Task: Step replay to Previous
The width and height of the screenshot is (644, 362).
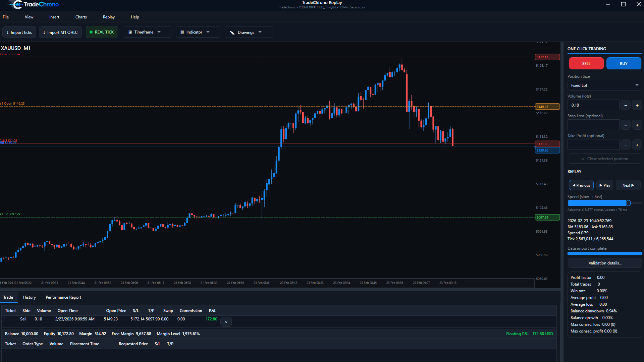Action: pos(581,185)
